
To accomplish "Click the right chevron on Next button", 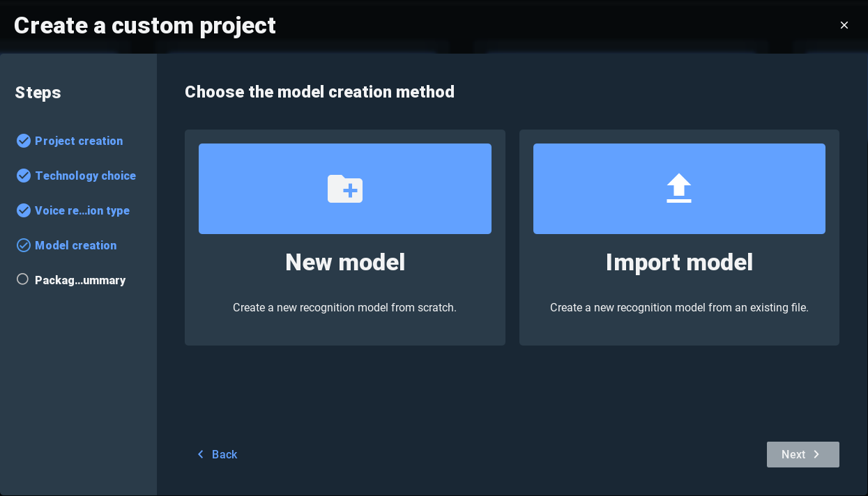I will coord(816,454).
